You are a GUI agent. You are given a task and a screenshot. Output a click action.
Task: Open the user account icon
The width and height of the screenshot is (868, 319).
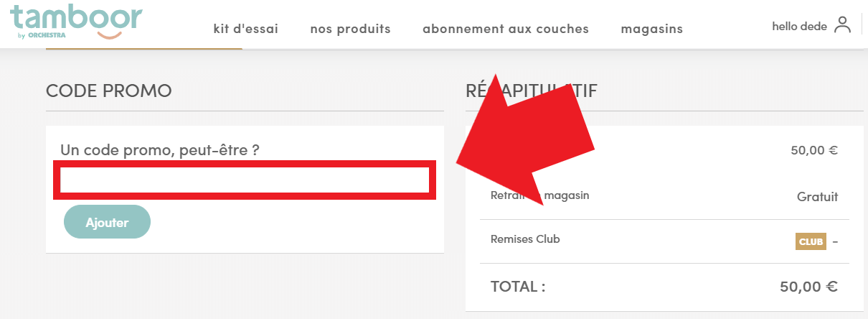(842, 25)
